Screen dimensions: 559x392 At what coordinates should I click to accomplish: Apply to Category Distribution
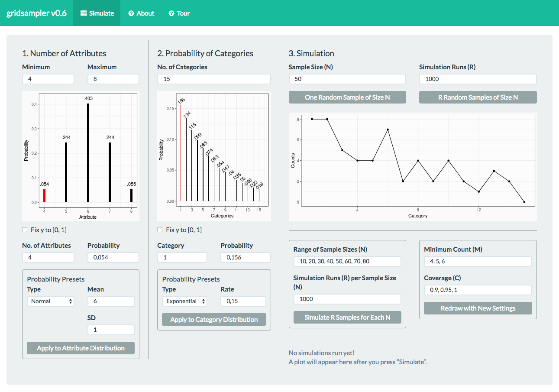click(x=214, y=320)
